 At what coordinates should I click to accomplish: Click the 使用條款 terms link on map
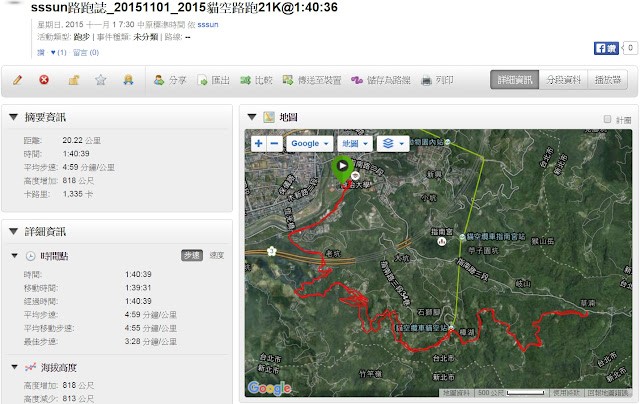tap(567, 393)
